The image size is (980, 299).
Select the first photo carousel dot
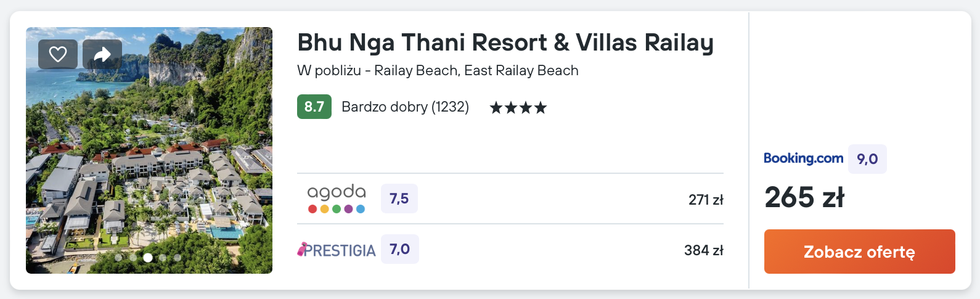click(x=118, y=258)
